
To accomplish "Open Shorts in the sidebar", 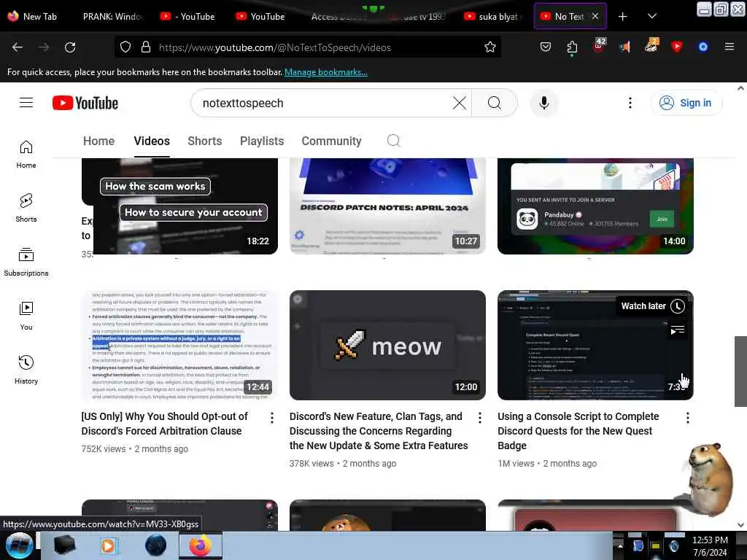I will pos(26,208).
